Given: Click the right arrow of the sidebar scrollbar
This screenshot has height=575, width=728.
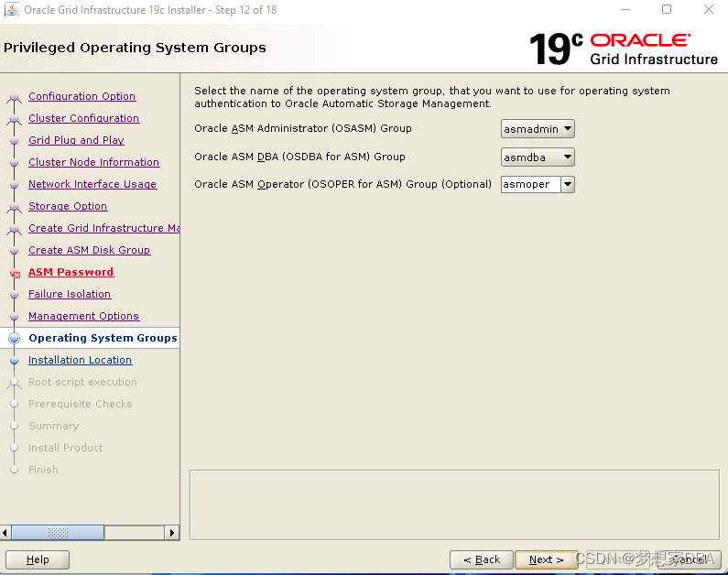Looking at the screenshot, I should coord(172,533).
